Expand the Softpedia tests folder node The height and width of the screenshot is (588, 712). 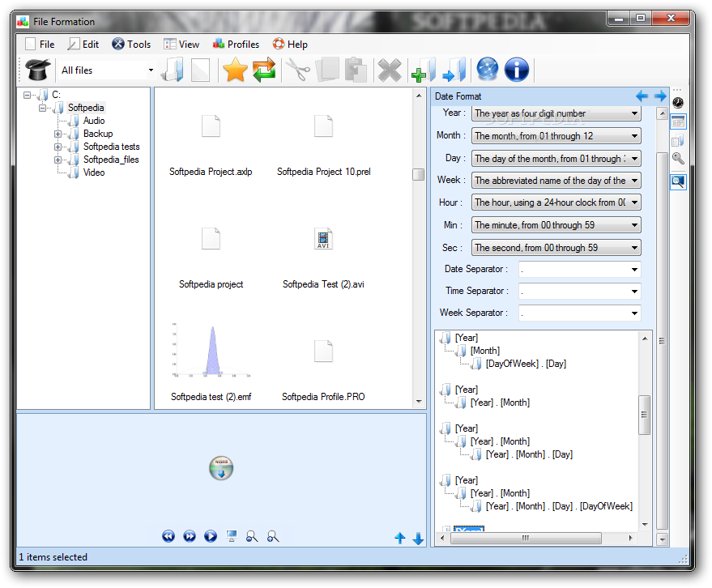[58, 147]
